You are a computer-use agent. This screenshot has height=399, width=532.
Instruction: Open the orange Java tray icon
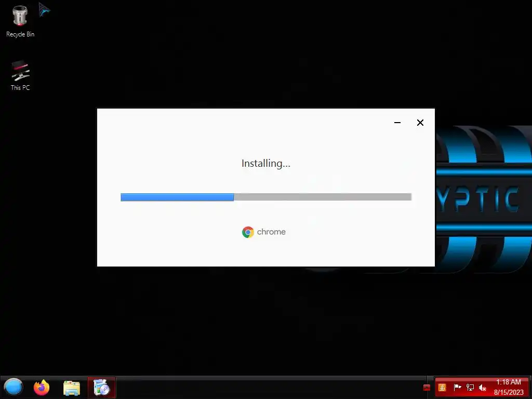(x=442, y=388)
